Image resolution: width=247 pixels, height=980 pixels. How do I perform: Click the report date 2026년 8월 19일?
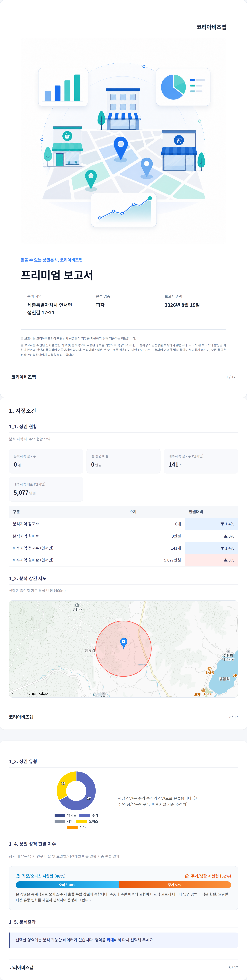[x=182, y=305]
